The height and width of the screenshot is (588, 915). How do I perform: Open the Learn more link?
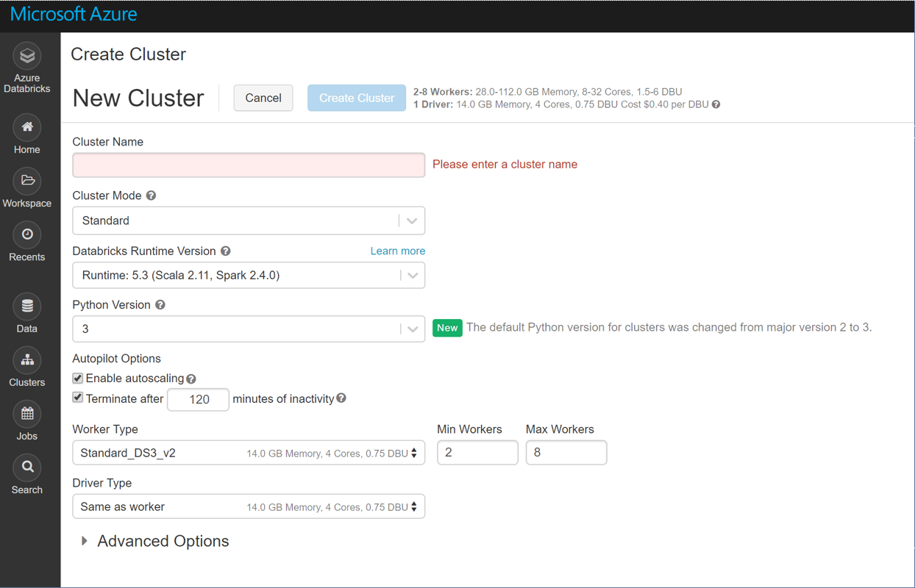(x=398, y=251)
